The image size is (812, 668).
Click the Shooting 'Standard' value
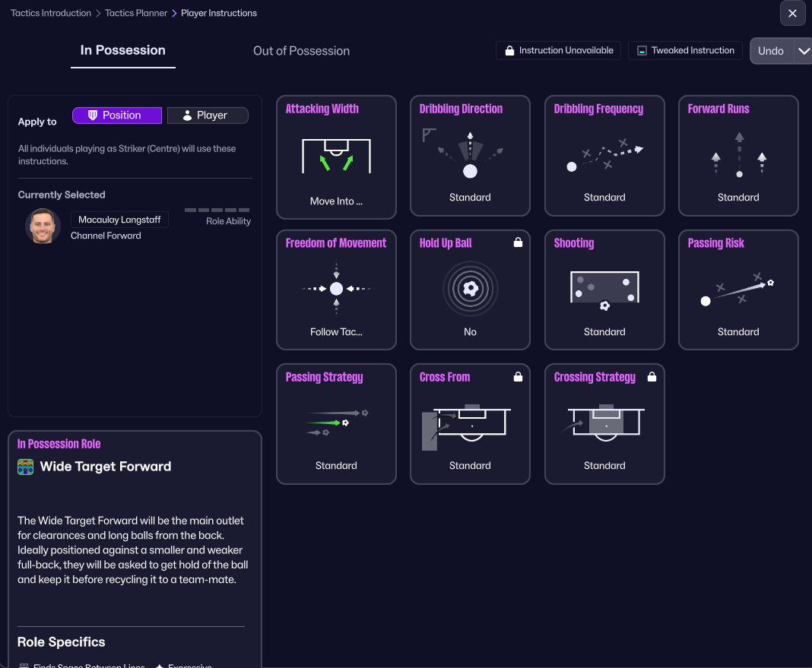click(604, 331)
